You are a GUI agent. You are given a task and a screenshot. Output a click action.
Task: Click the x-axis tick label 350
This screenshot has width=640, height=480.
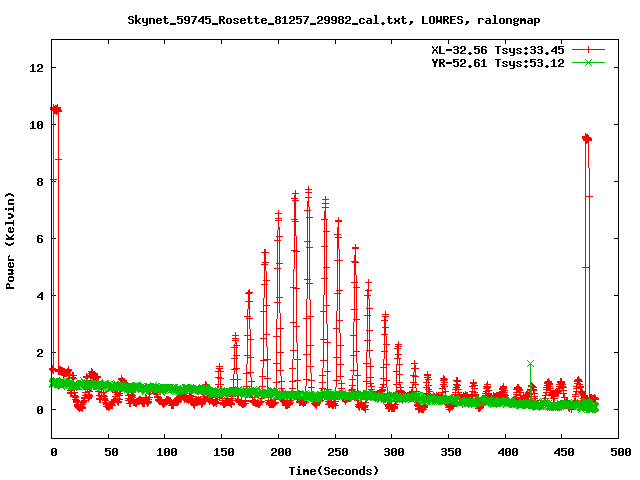[451, 452]
